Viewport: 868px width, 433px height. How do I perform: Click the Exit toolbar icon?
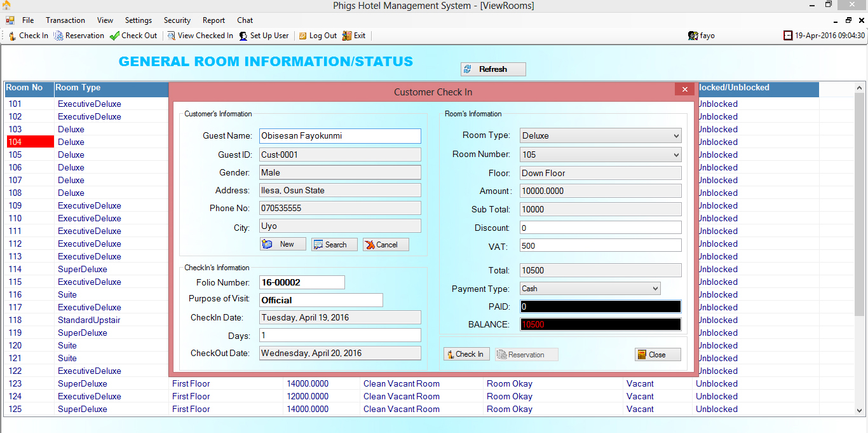click(x=346, y=36)
